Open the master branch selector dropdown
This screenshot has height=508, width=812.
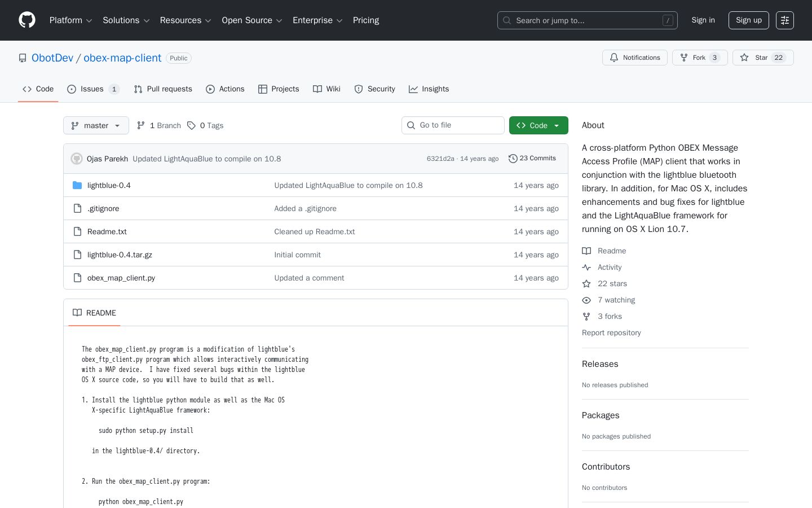click(x=96, y=125)
